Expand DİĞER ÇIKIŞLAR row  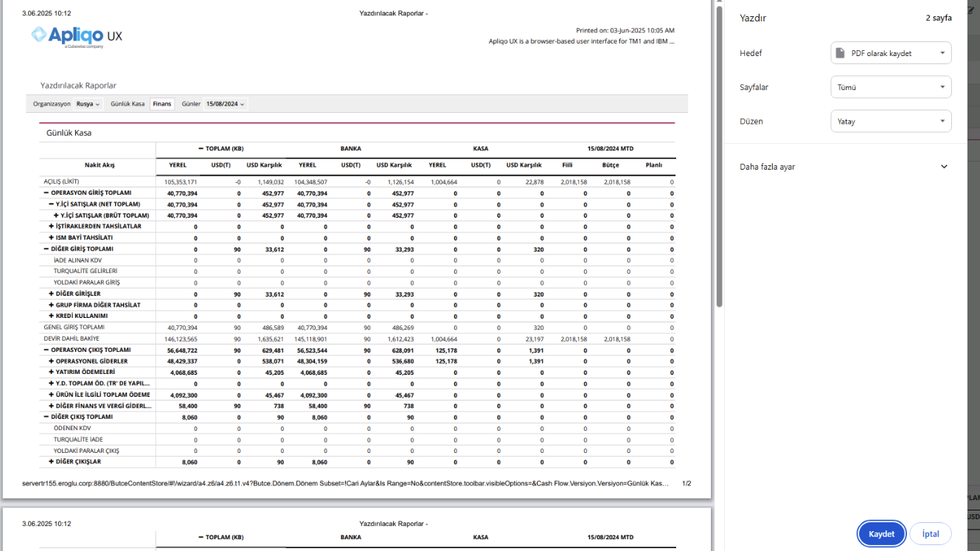pyautogui.click(x=52, y=462)
